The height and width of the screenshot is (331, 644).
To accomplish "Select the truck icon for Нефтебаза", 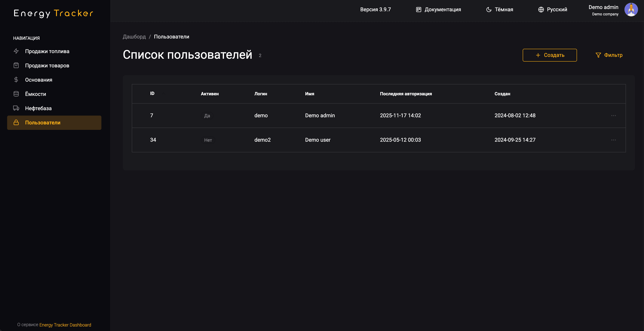I will tap(16, 108).
